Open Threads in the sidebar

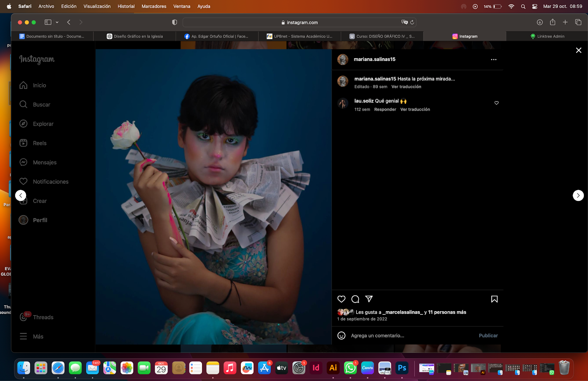[x=36, y=317]
